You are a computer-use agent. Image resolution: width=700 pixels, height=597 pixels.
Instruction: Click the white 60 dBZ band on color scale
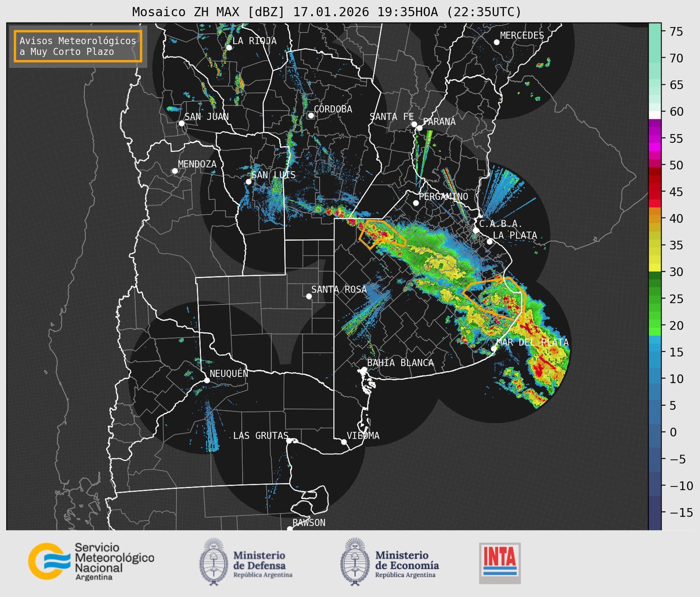click(x=655, y=115)
